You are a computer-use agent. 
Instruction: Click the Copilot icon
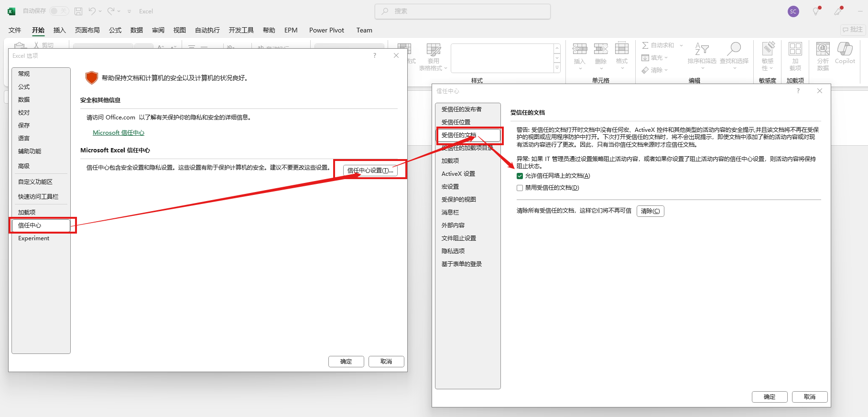pyautogui.click(x=845, y=49)
